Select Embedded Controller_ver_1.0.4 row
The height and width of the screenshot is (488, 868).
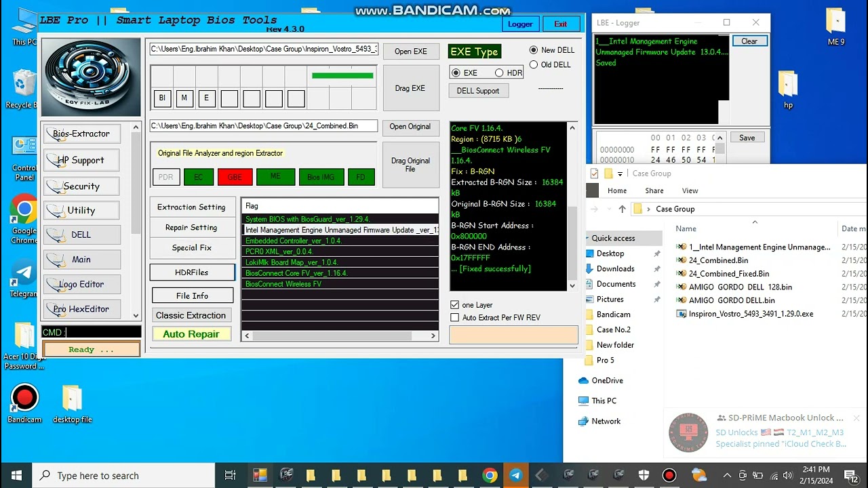340,241
